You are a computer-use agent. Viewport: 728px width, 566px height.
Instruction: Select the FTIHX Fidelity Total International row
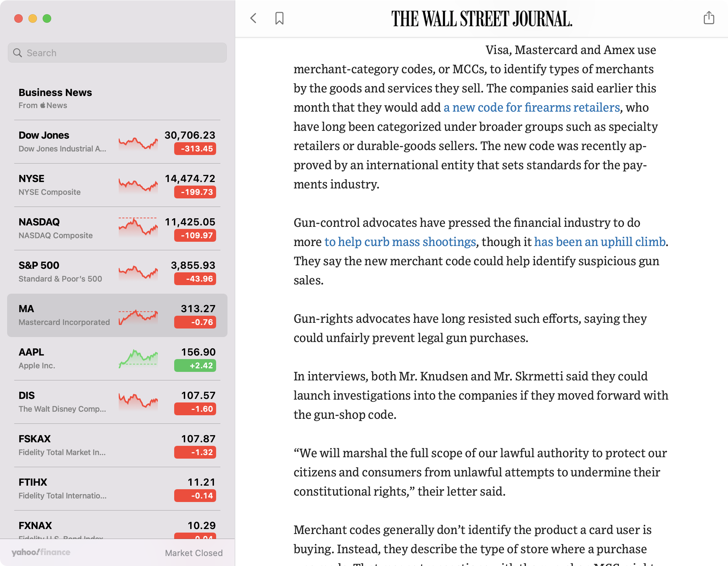(x=117, y=489)
